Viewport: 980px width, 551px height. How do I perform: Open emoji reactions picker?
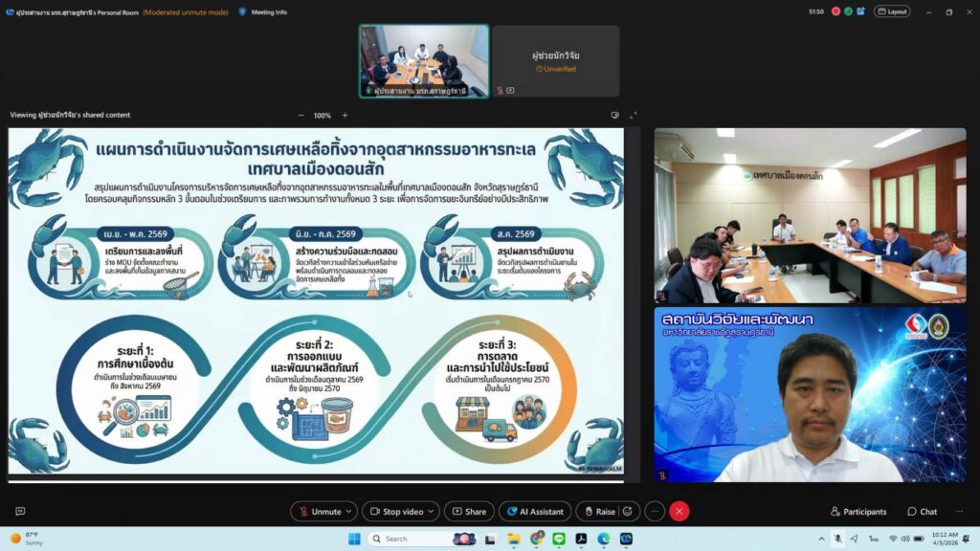627,512
